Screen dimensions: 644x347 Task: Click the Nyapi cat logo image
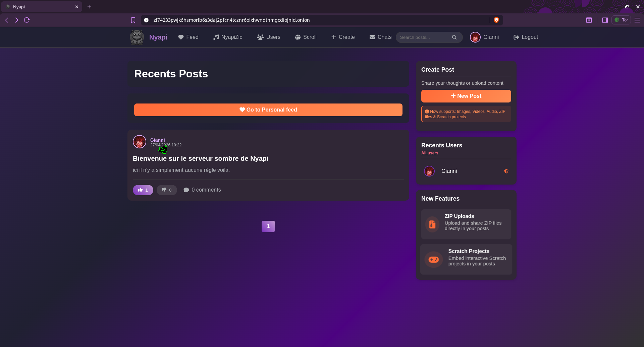(x=137, y=37)
